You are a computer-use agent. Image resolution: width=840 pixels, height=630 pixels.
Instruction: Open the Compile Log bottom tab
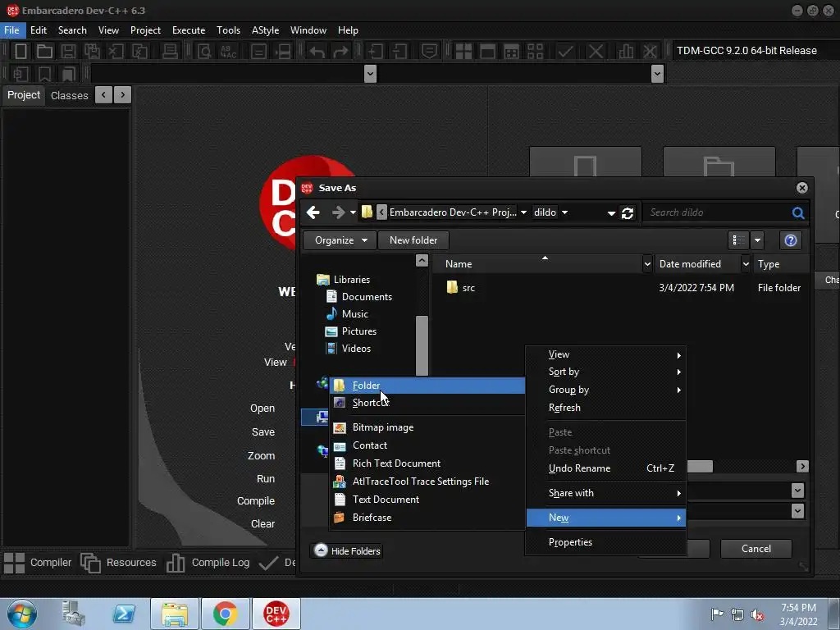[x=208, y=563]
